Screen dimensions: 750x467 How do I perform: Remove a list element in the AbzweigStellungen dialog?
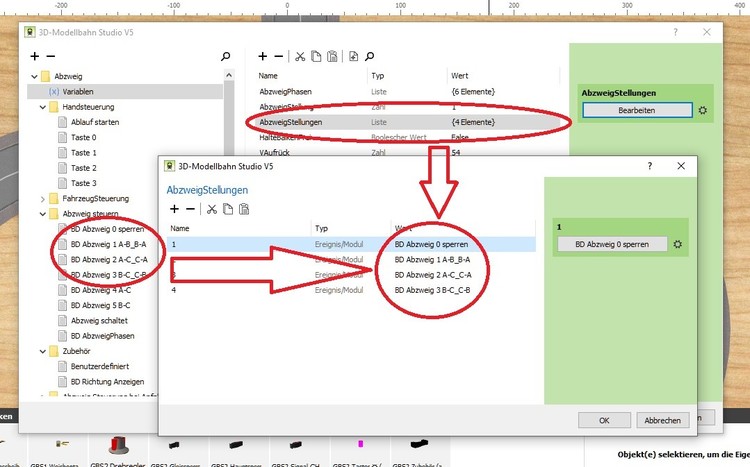pyautogui.click(x=190, y=209)
